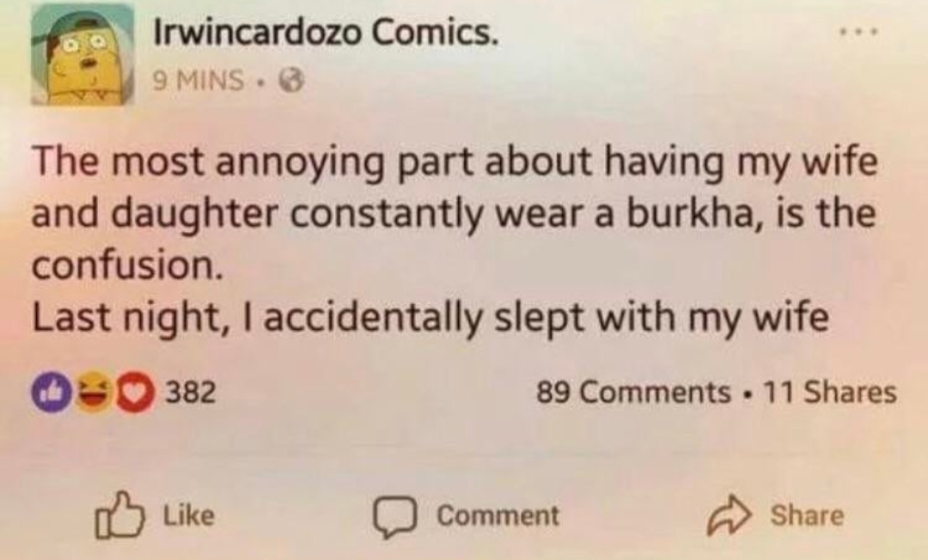Click the Comment button label
928x560 pixels.
tap(498, 515)
